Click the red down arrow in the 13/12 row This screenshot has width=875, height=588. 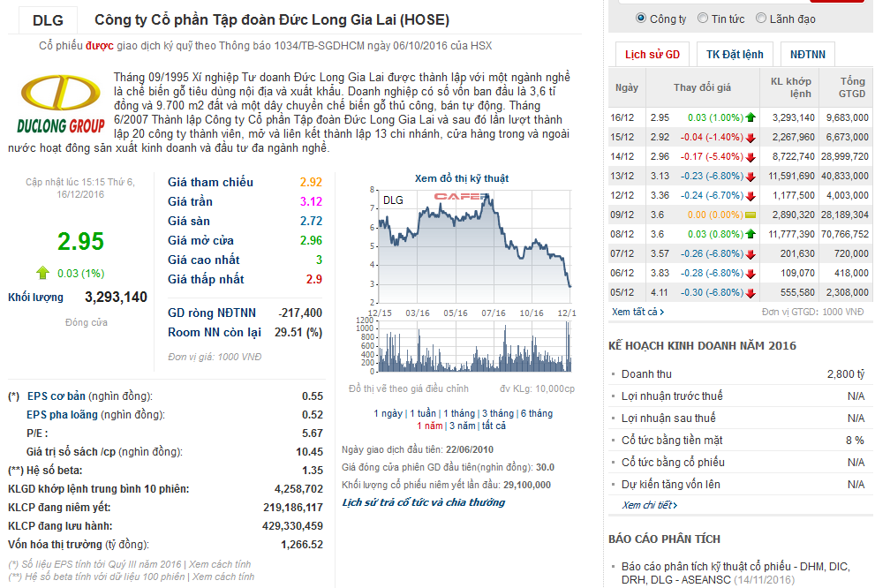750,176
